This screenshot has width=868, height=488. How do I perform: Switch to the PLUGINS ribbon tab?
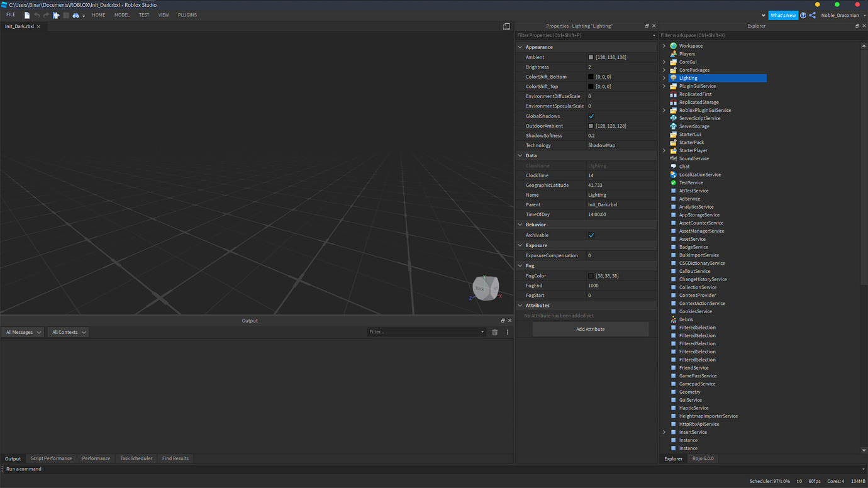click(x=187, y=14)
